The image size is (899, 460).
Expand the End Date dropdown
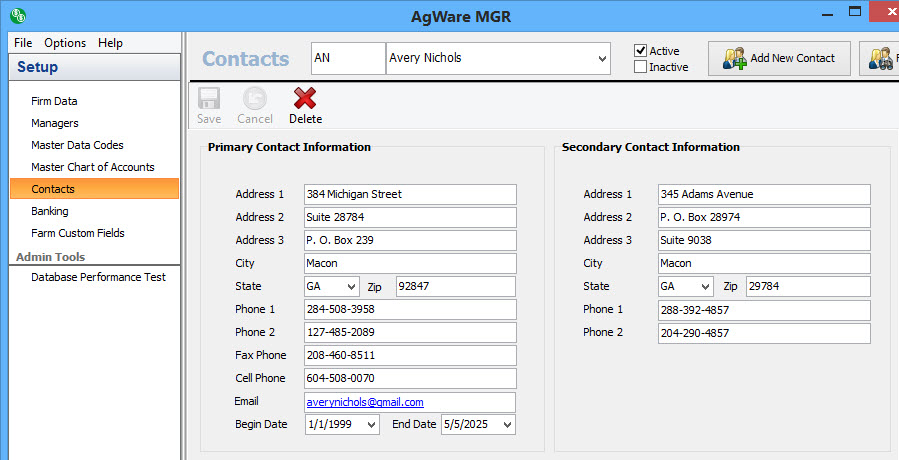(x=507, y=425)
